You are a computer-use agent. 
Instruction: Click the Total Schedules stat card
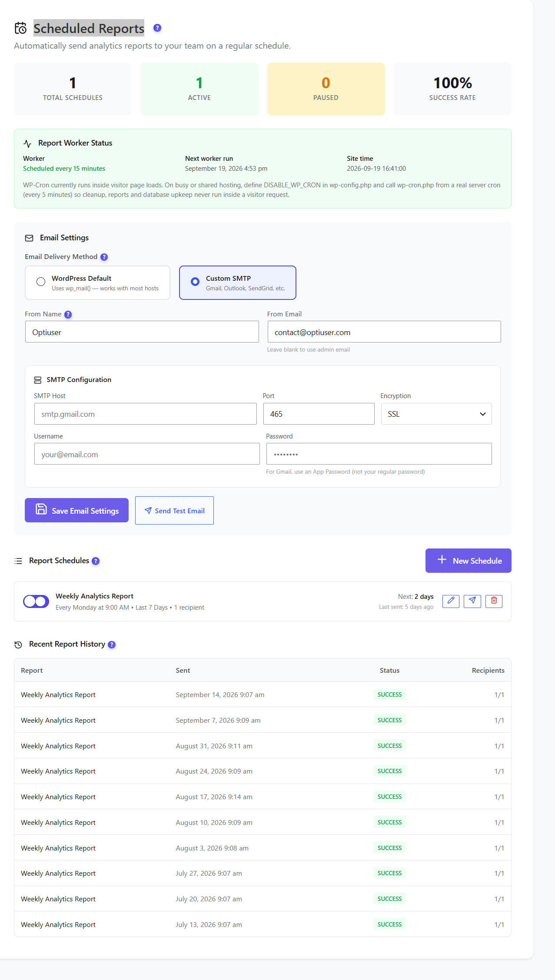pos(73,89)
